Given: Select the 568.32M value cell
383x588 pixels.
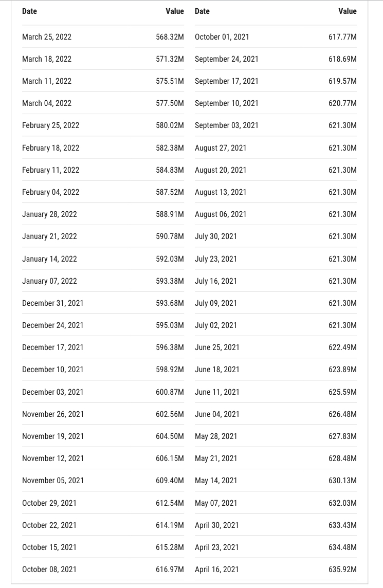Looking at the screenshot, I should (x=170, y=37).
